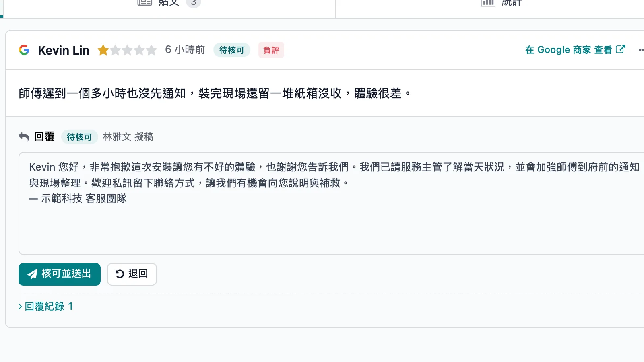Click the 林雅文 擬稿 drafter label

[128, 137]
